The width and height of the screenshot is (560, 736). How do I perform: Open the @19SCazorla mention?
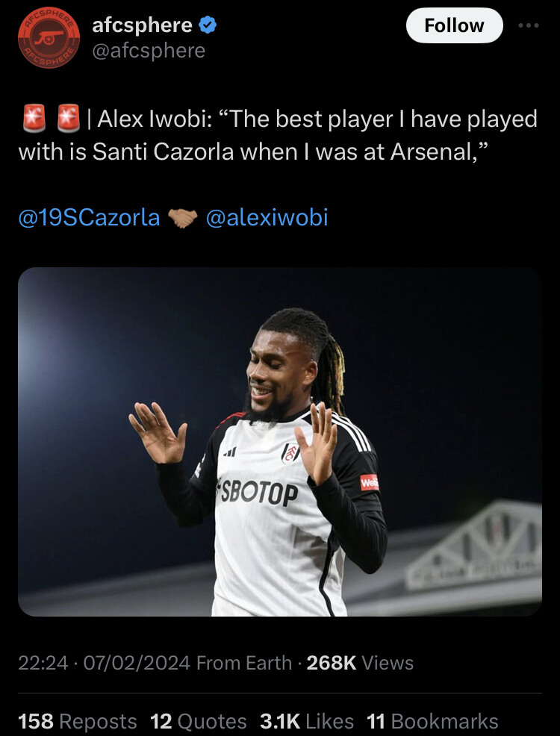click(89, 218)
